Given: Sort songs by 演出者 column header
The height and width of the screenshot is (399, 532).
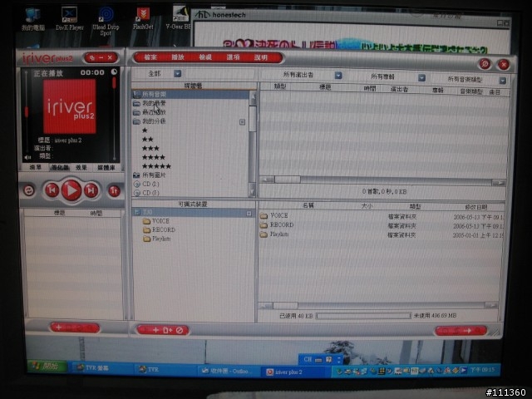Looking at the screenshot, I should click(x=399, y=89).
